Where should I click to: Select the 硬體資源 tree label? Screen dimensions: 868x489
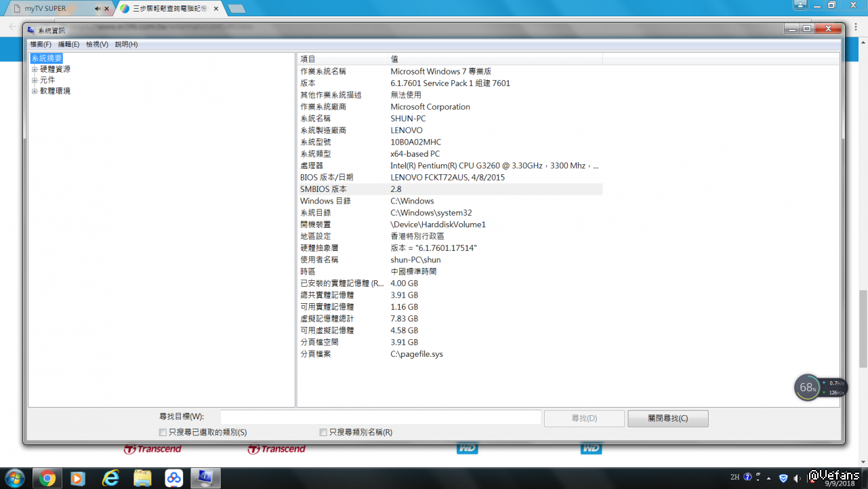[55, 69]
